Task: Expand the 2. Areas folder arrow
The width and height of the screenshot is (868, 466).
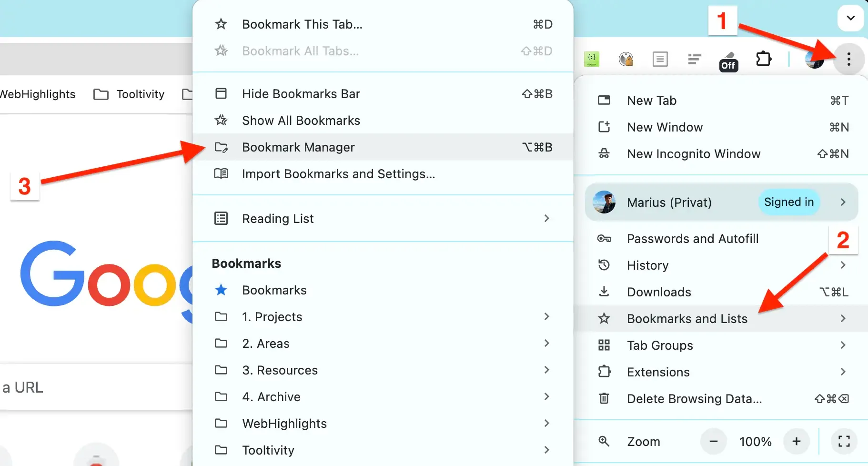Action: pos(547,343)
